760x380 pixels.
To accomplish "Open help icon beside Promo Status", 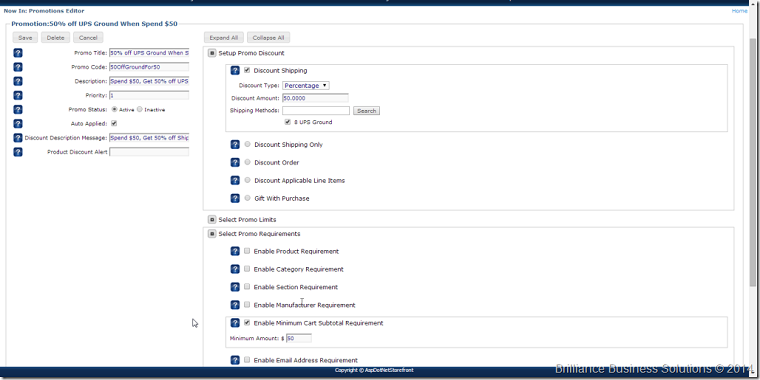I will [18, 110].
